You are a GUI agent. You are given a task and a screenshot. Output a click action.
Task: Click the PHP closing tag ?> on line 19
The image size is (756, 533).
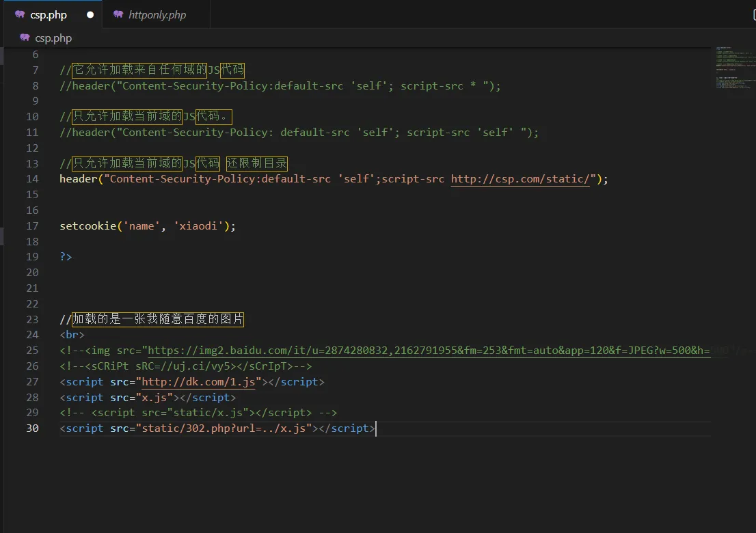point(66,257)
